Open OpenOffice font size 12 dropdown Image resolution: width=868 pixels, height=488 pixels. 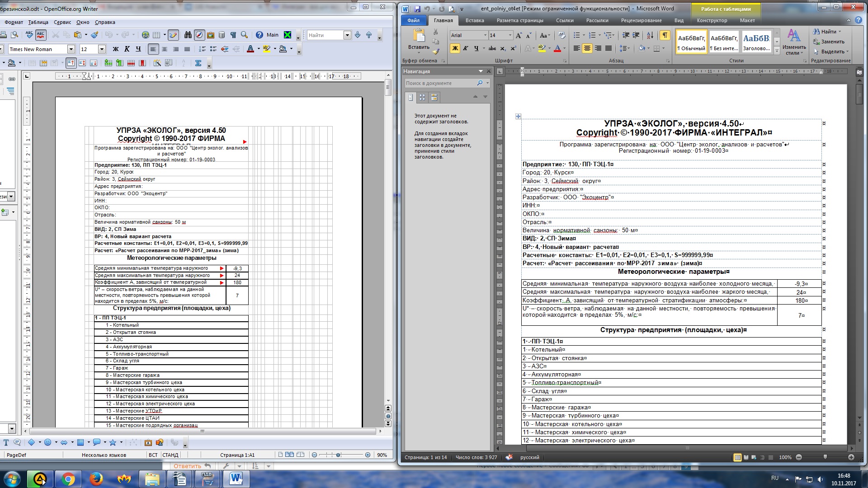pos(102,49)
